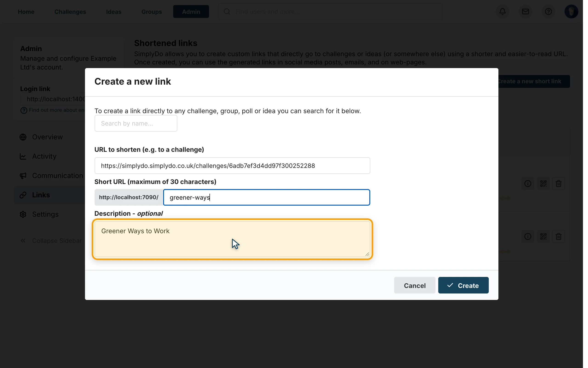This screenshot has height=368, width=588.
Task: Open Overview in the admin sidebar
Action: [47, 137]
